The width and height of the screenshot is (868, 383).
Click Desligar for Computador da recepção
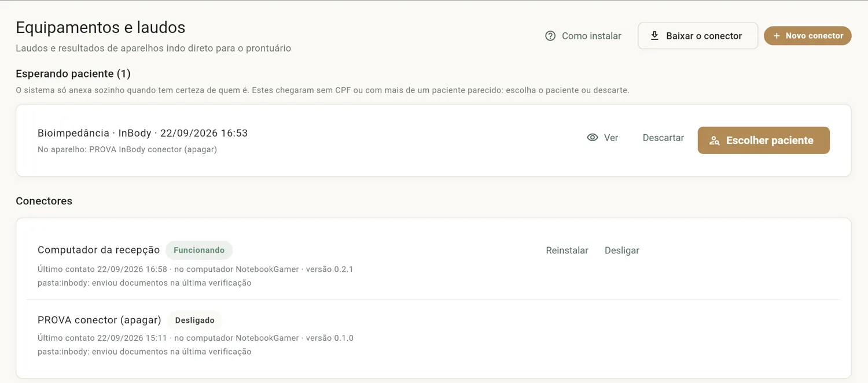622,251
